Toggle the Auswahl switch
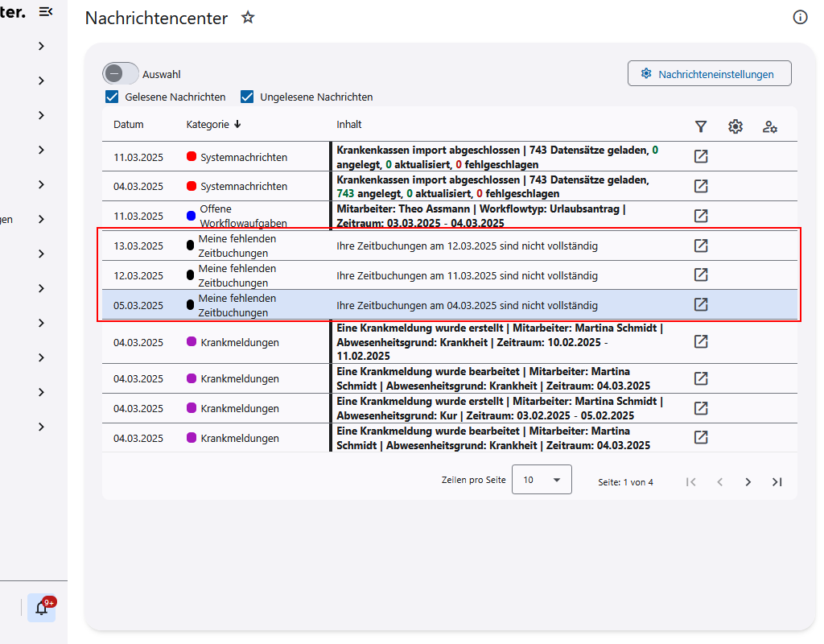The height and width of the screenshot is (644, 824). point(121,73)
